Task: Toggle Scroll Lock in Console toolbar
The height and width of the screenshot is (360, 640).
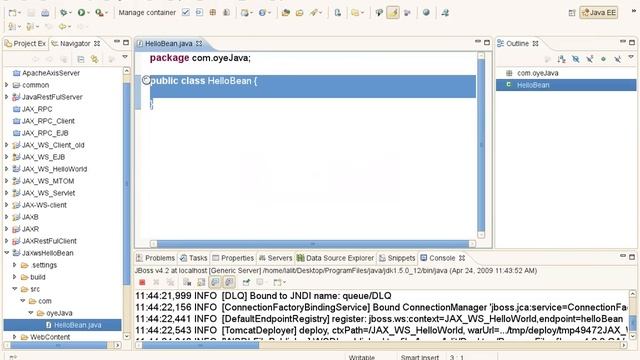Action: point(201,282)
